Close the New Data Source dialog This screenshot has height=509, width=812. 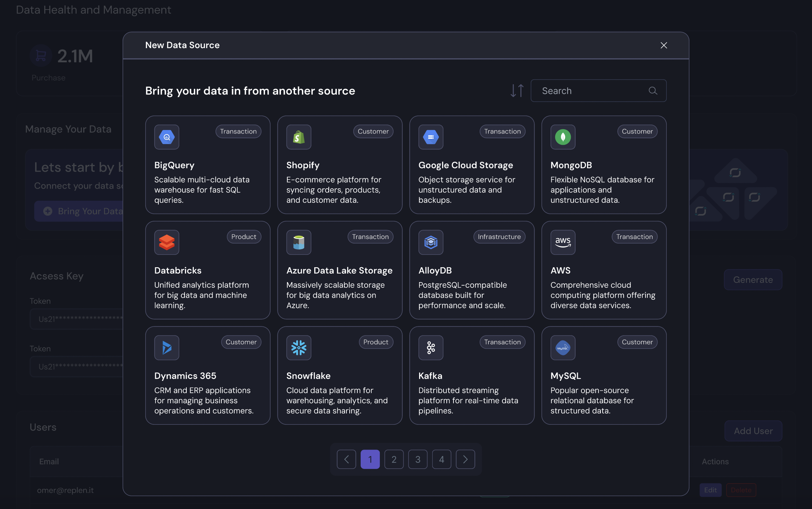tap(664, 45)
